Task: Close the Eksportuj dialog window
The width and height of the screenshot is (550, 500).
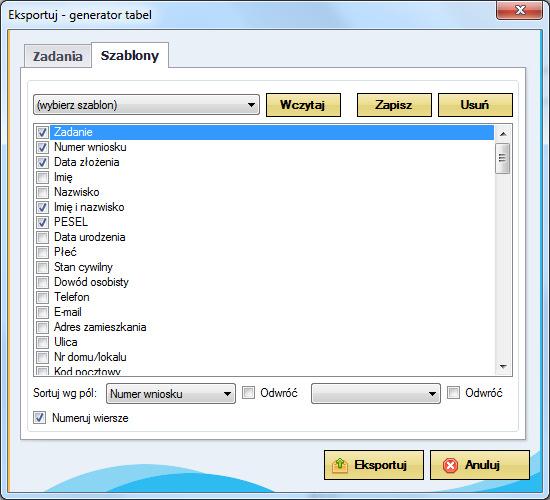Action: pos(519,10)
